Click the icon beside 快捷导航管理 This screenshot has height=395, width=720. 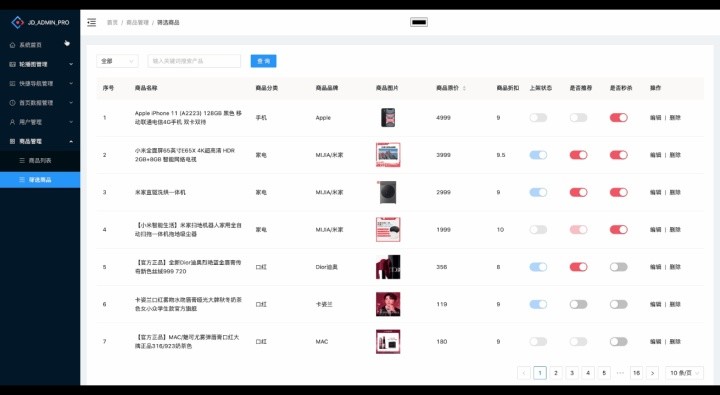click(x=12, y=84)
